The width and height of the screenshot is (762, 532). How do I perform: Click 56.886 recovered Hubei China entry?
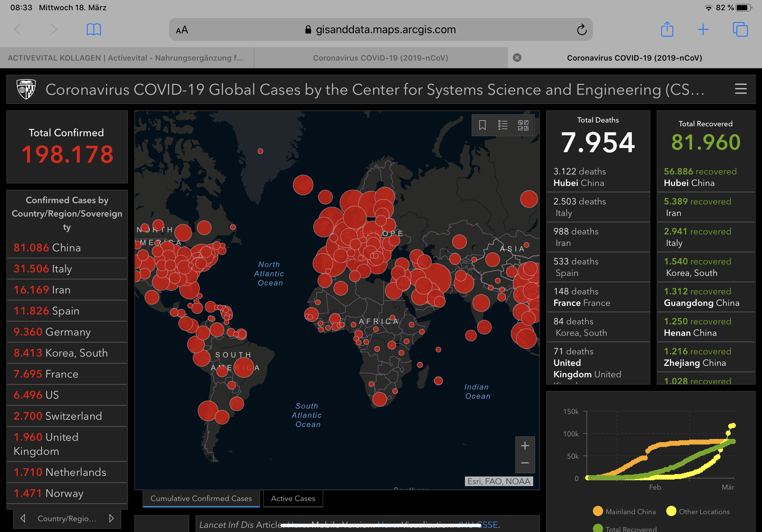(706, 177)
